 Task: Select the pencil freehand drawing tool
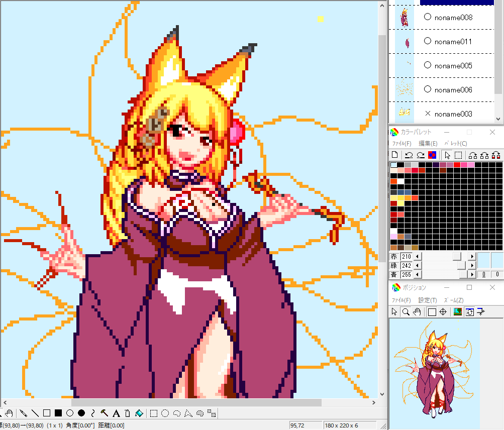click(23, 413)
